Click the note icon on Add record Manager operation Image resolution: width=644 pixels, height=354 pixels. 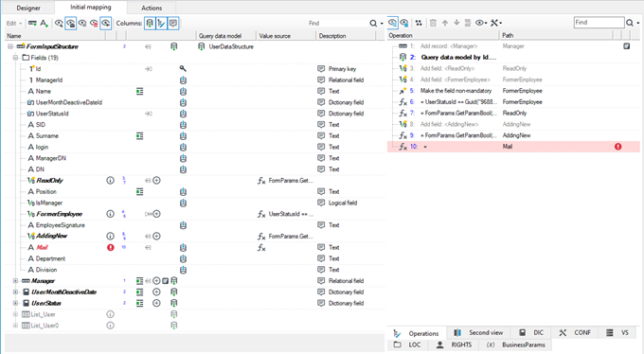coord(626,46)
